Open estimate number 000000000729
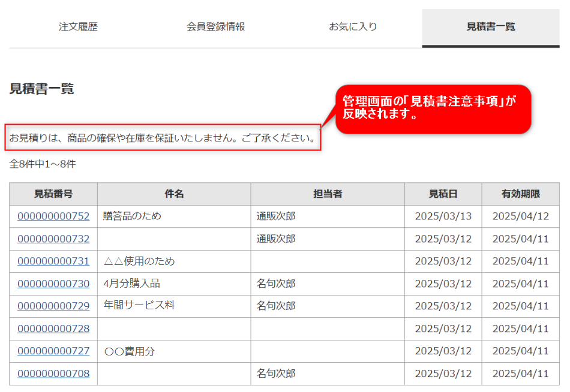This screenshot has width=570, height=392. point(53,306)
